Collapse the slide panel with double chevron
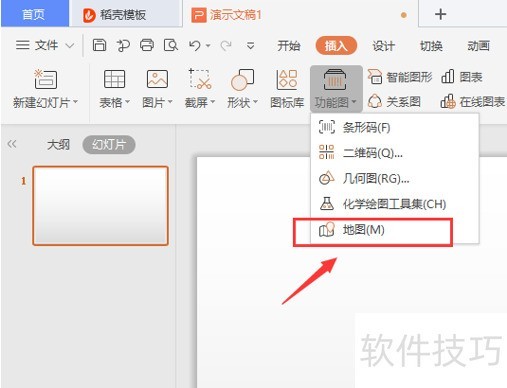The width and height of the screenshot is (507, 388). click(12, 144)
